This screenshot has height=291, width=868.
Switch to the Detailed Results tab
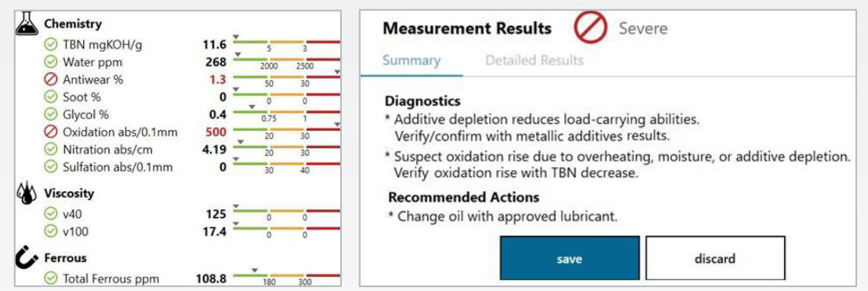click(x=534, y=60)
